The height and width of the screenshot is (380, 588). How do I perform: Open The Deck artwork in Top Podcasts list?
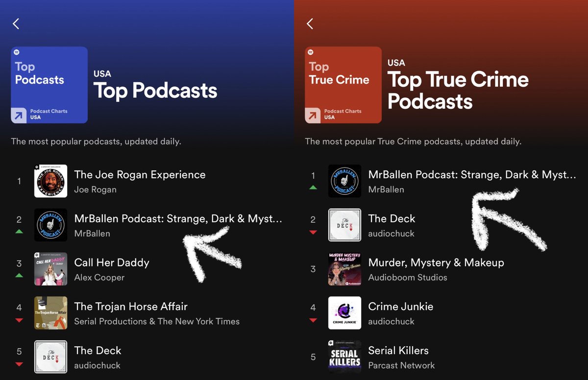pyautogui.click(x=50, y=357)
